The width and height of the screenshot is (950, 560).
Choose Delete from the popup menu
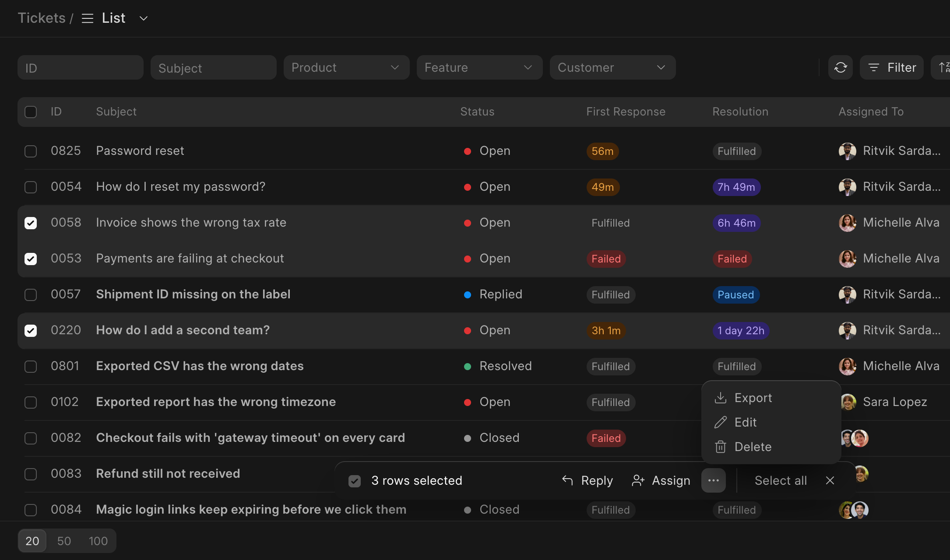(x=771, y=447)
